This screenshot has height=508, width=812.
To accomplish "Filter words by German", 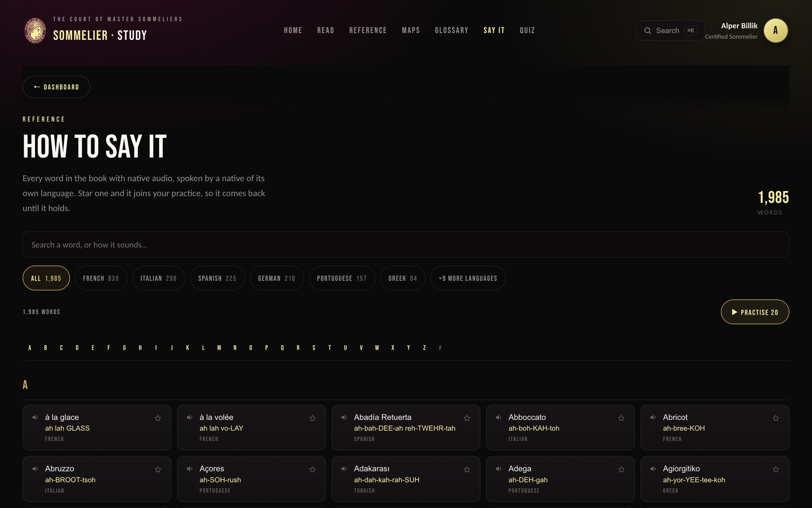I will (x=277, y=278).
